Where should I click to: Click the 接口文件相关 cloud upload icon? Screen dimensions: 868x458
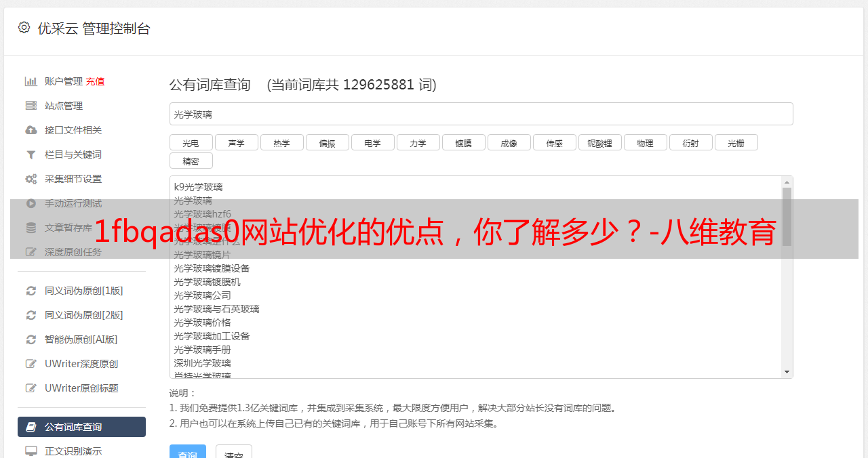31,130
